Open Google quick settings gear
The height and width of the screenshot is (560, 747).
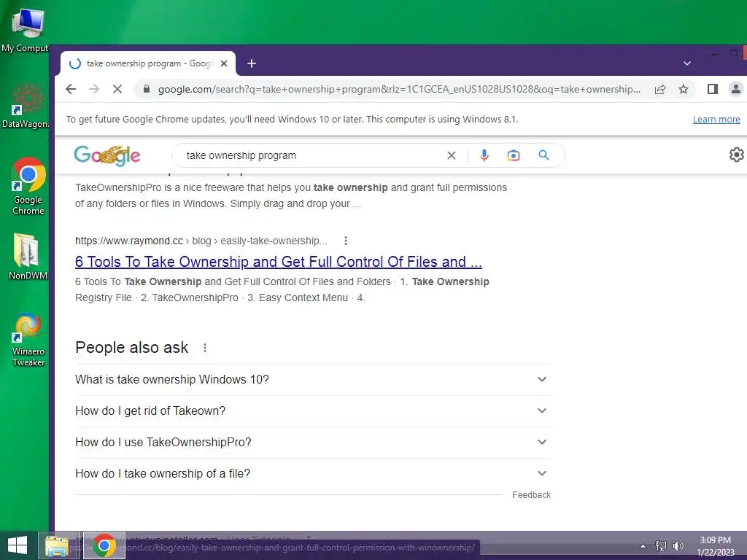pos(736,155)
